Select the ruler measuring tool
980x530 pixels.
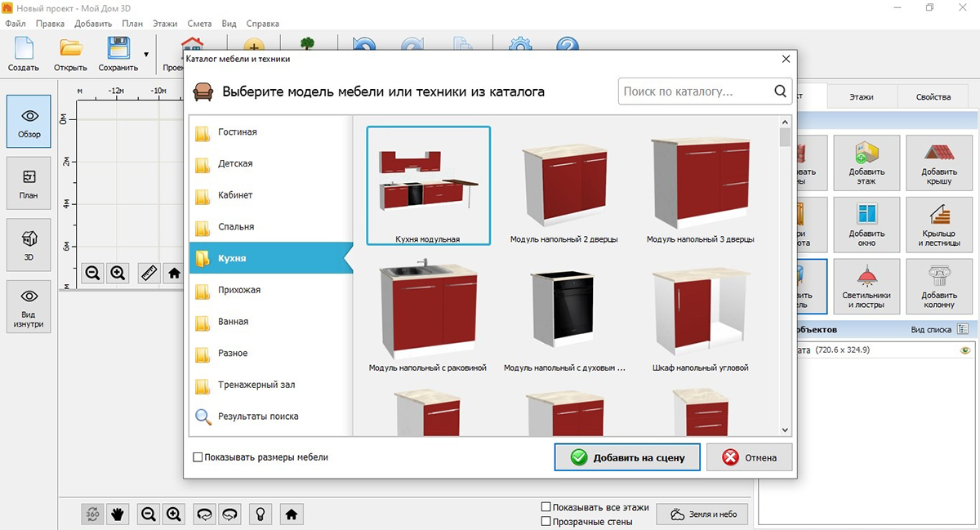click(149, 273)
